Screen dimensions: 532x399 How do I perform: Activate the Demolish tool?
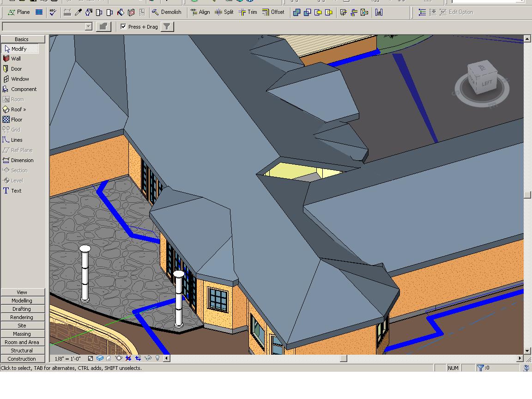pyautogui.click(x=167, y=12)
